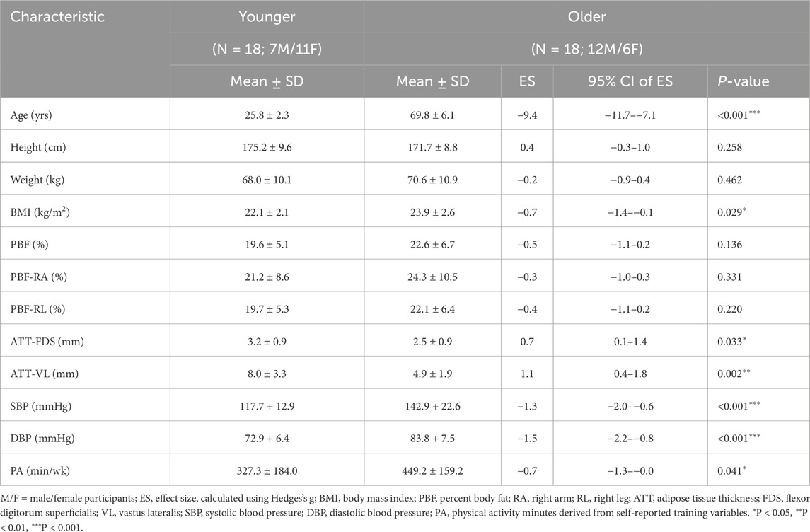Select the Younger group header
This screenshot has width=810, height=532.
pyautogui.click(x=267, y=16)
